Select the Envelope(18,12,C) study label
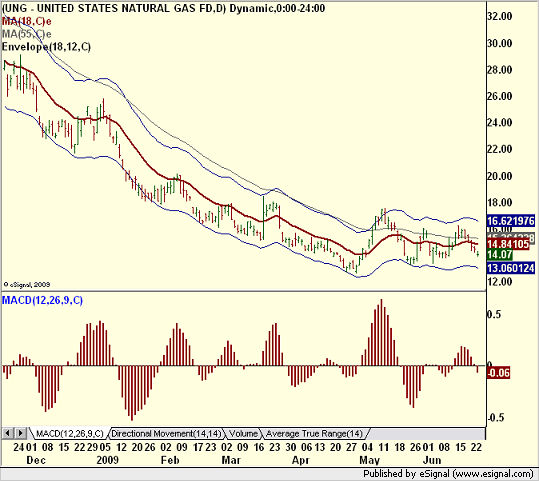This screenshot has height=481, width=539. point(46,46)
